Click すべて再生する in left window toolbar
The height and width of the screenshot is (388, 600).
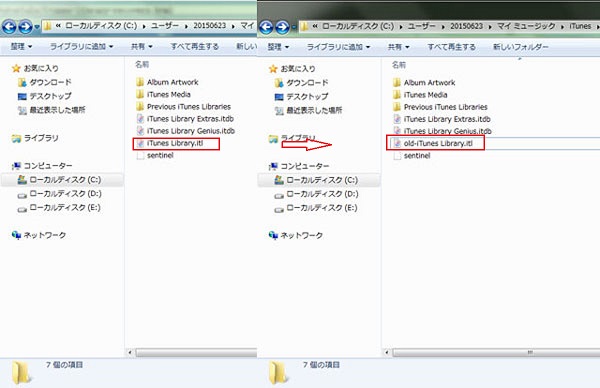coord(194,46)
